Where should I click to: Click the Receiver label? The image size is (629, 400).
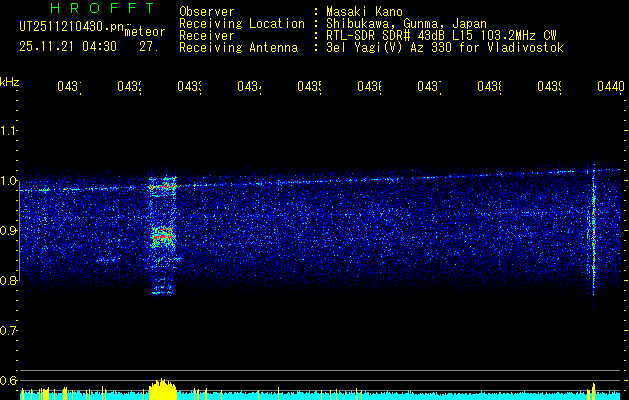coord(207,36)
